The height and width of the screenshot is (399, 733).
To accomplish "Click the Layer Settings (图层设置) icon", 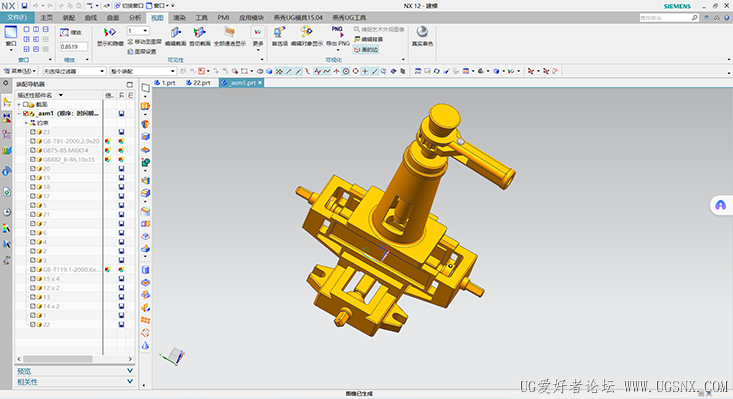I will coord(130,51).
